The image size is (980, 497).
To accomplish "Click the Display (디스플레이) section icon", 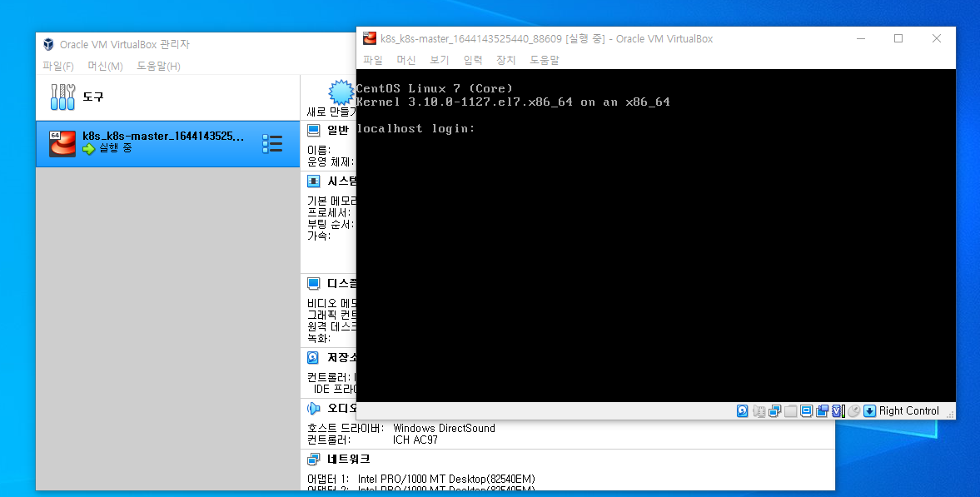I will [314, 284].
